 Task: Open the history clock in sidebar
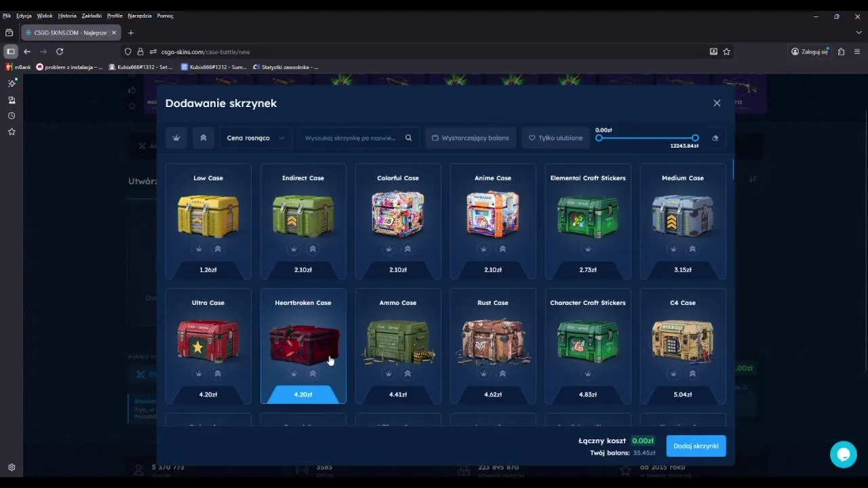(12, 116)
